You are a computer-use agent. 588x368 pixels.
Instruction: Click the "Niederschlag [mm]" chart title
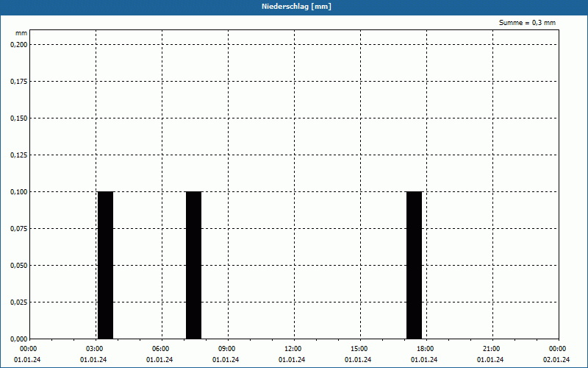point(296,7)
